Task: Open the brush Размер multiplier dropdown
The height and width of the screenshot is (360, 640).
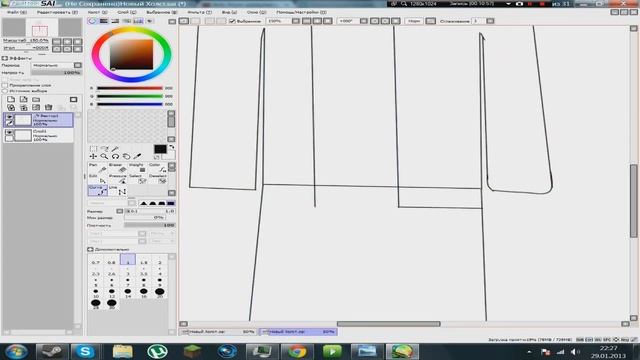Action: (120, 211)
